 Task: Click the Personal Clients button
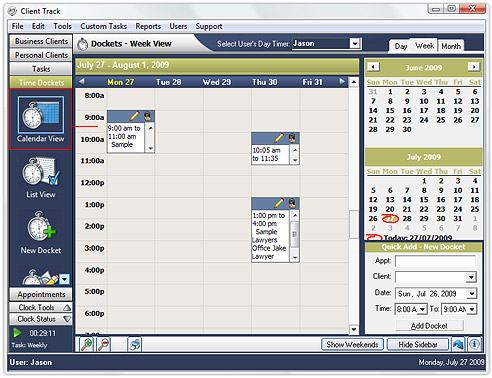click(x=41, y=55)
